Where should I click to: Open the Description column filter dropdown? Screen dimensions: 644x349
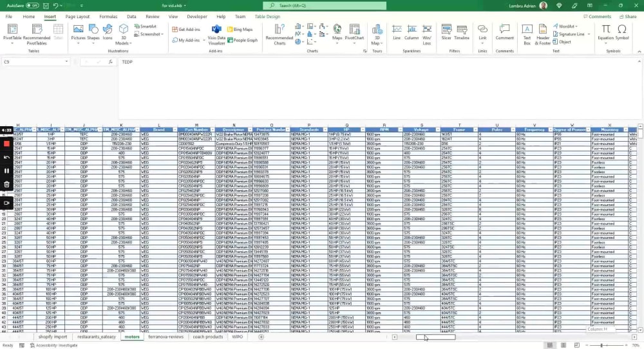click(250, 129)
